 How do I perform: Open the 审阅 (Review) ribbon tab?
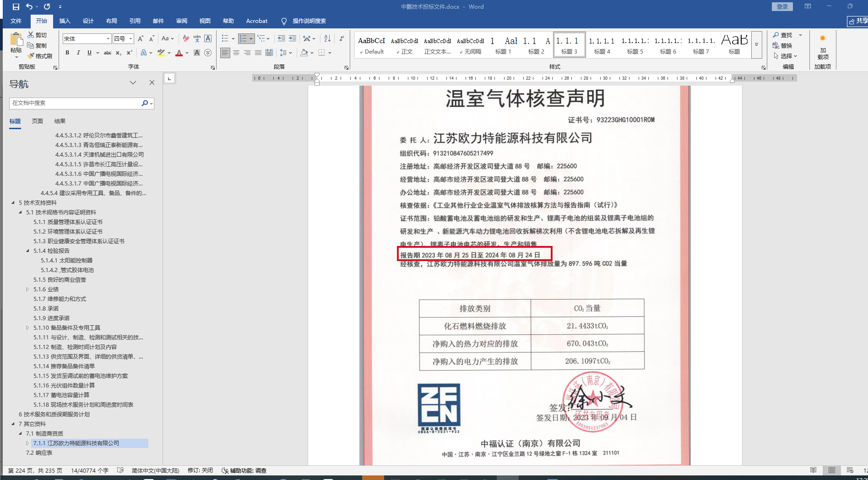[x=182, y=21]
